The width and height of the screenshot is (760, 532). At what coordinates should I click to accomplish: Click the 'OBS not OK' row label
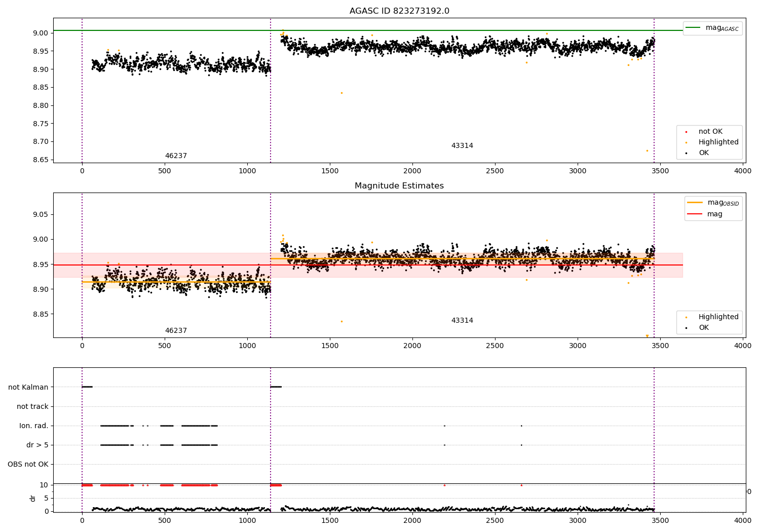28,465
